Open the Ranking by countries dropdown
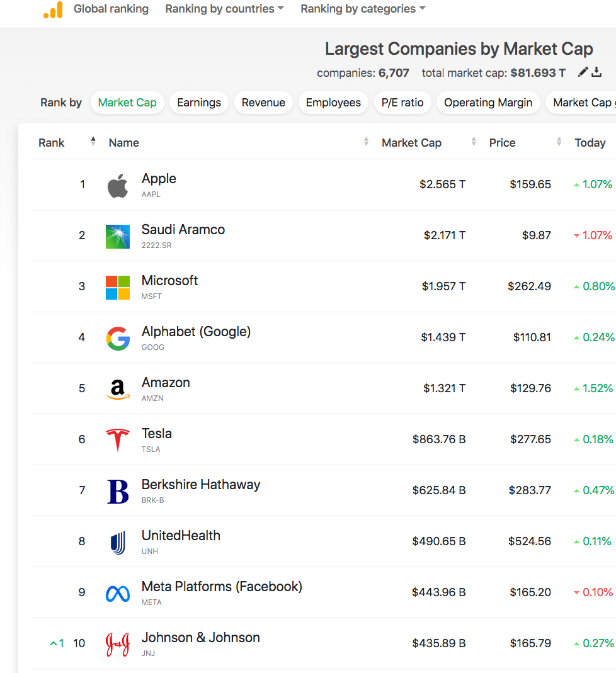The height and width of the screenshot is (673, 616). point(224,9)
